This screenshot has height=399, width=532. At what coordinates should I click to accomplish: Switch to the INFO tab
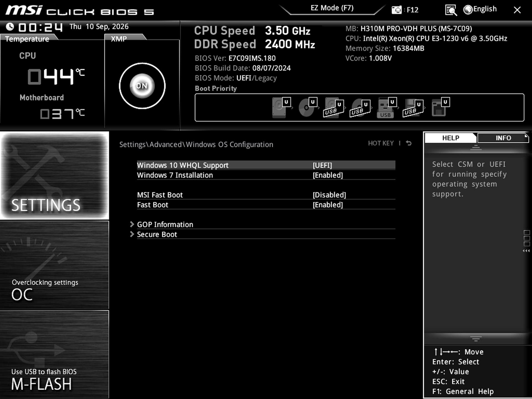[x=503, y=138]
